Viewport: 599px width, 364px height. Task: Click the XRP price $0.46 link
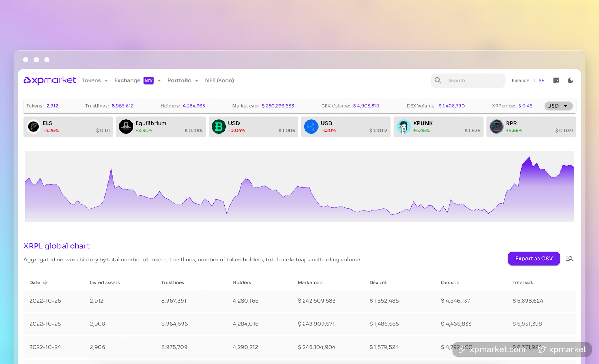[x=525, y=106]
